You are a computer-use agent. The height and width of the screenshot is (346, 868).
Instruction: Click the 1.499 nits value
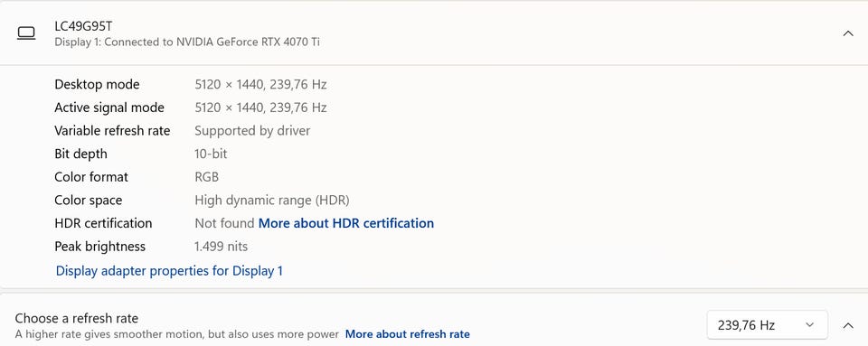pyautogui.click(x=222, y=247)
